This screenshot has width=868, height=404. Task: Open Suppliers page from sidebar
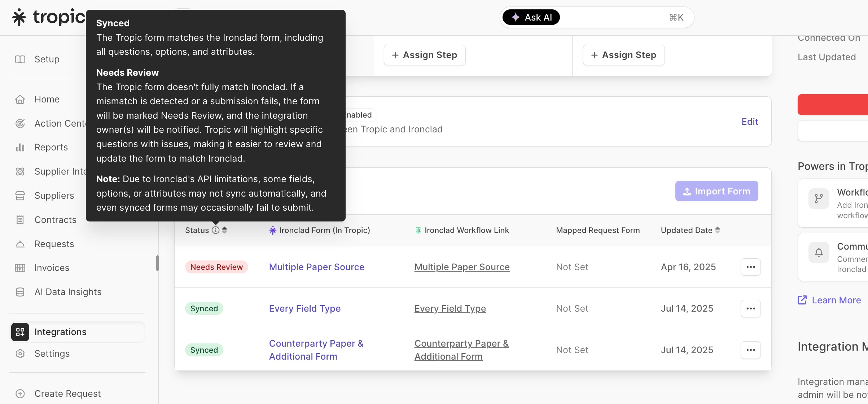pyautogui.click(x=54, y=196)
